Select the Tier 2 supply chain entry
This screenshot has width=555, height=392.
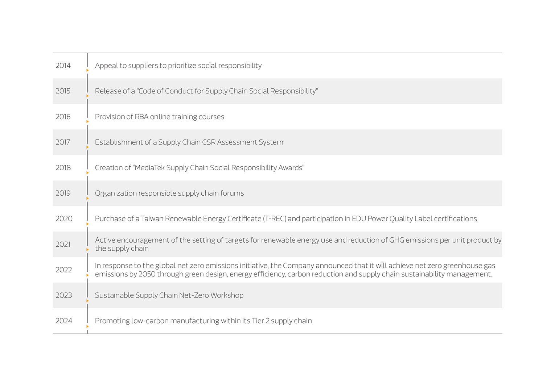point(203,321)
